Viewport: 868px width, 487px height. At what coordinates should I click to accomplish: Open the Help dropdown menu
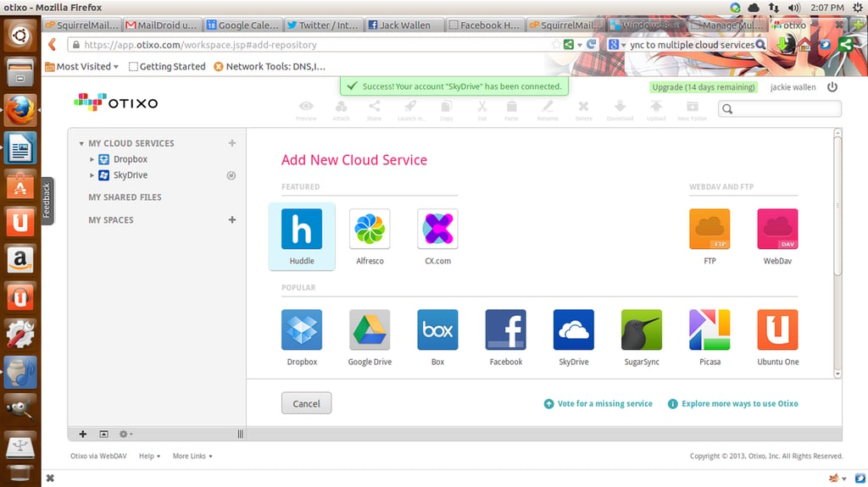[x=149, y=456]
